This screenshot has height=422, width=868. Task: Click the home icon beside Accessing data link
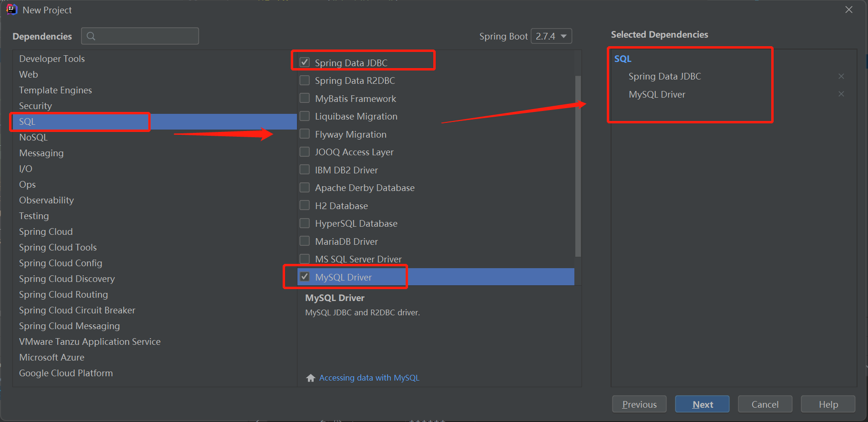click(x=311, y=378)
